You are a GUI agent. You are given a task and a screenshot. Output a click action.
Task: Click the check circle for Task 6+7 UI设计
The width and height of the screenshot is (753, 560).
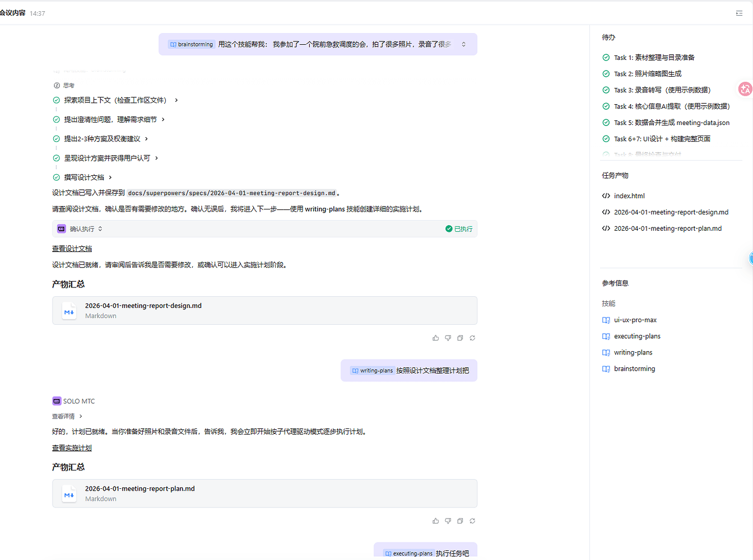(x=606, y=139)
